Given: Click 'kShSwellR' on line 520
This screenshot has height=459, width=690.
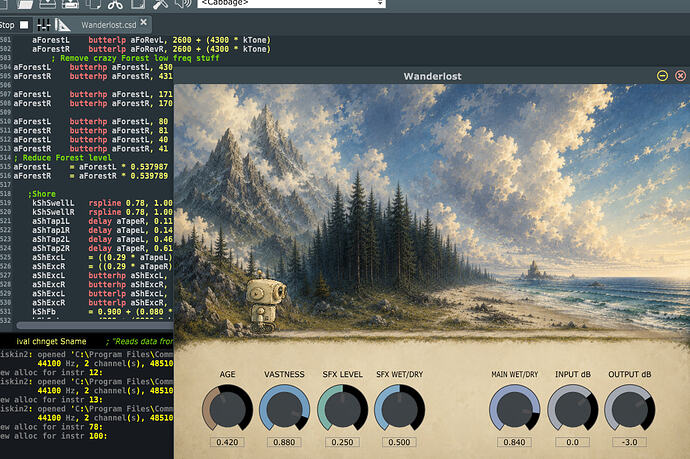Looking at the screenshot, I should click(53, 212).
